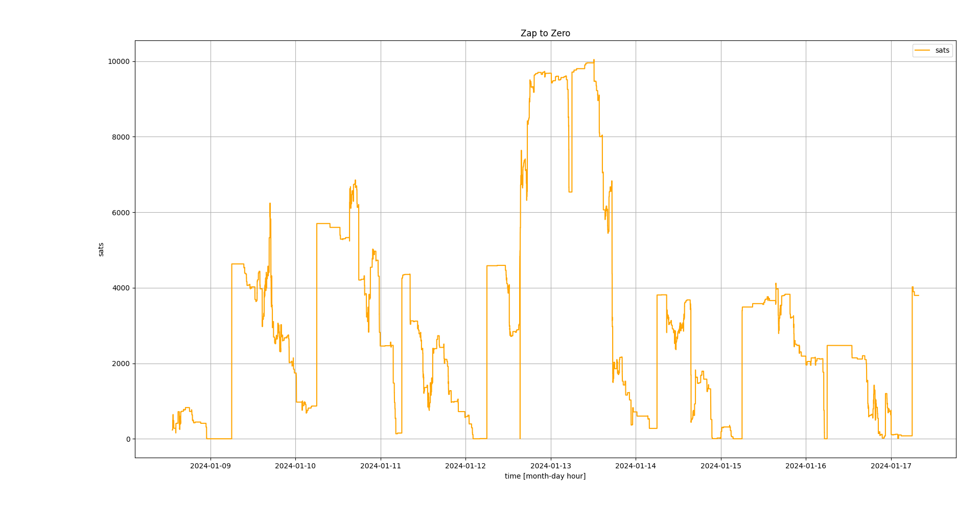Click the 2024-01-11 date tick label
Screen dimensions: 980x521
[381, 466]
